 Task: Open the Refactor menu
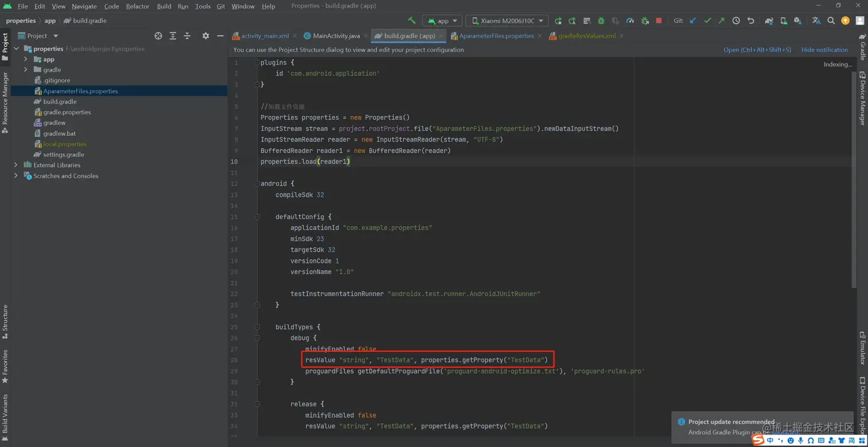[138, 6]
